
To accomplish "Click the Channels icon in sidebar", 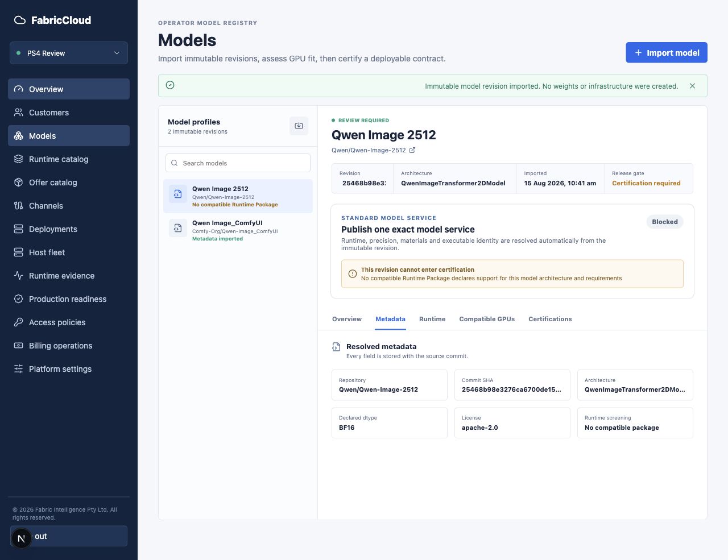I will [x=19, y=206].
